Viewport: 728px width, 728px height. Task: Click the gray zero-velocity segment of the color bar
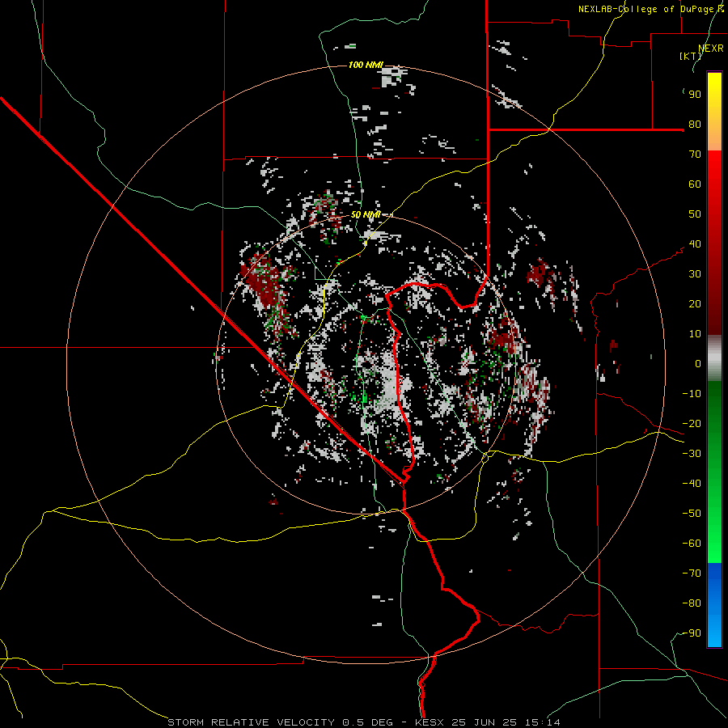point(714,358)
